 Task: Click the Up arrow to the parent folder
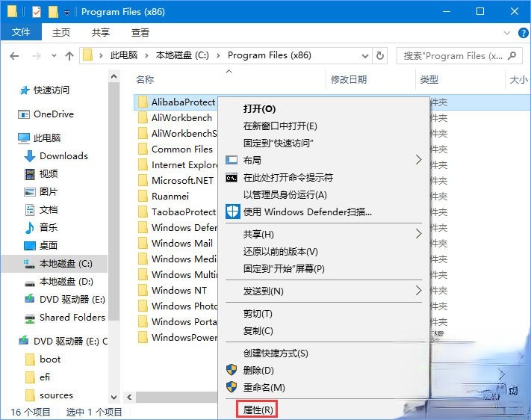[69, 55]
